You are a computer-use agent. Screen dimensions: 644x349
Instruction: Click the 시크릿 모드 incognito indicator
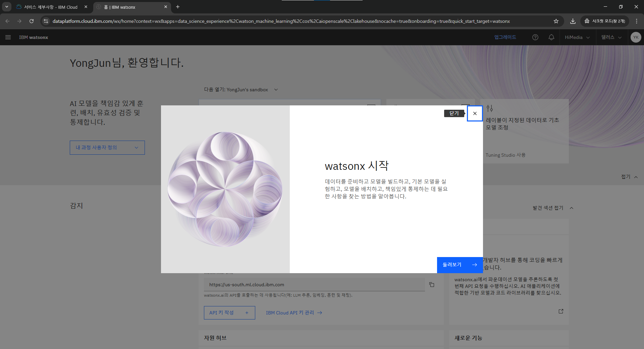[x=605, y=21]
